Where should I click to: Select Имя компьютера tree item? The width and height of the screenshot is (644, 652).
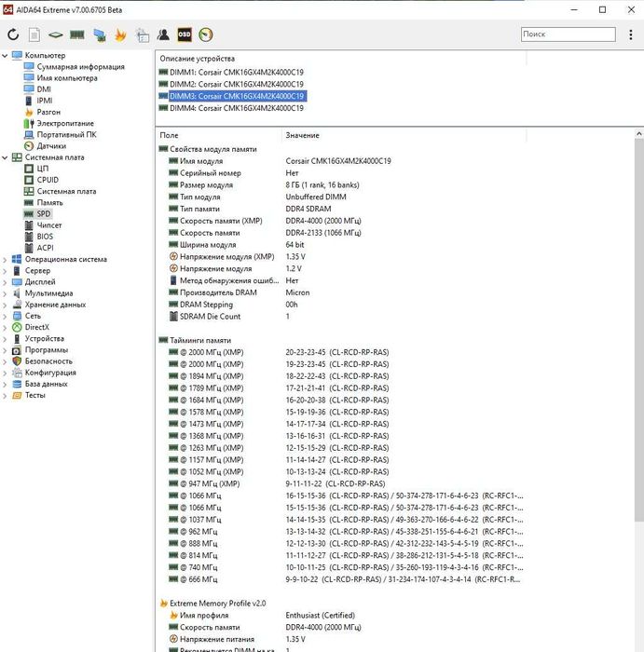67,77
